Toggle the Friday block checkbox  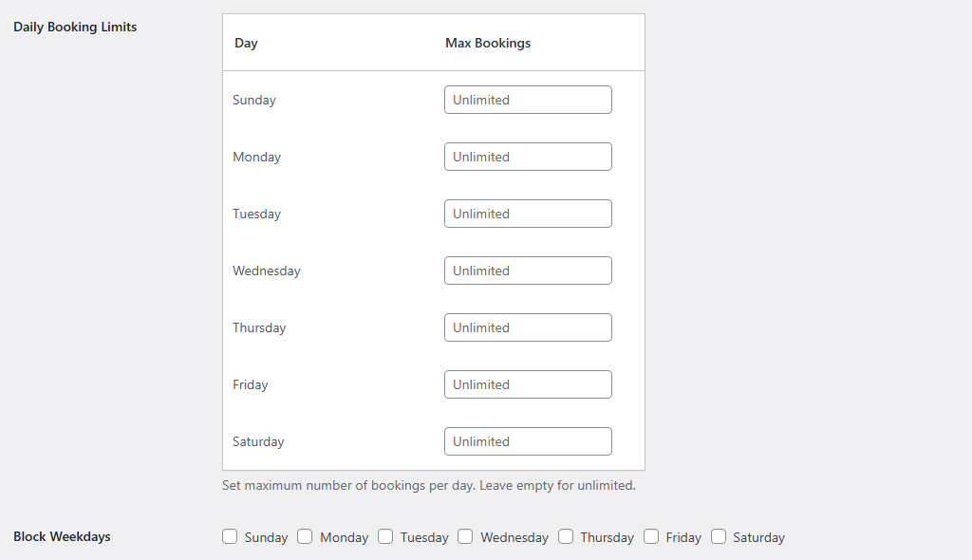tap(652, 536)
